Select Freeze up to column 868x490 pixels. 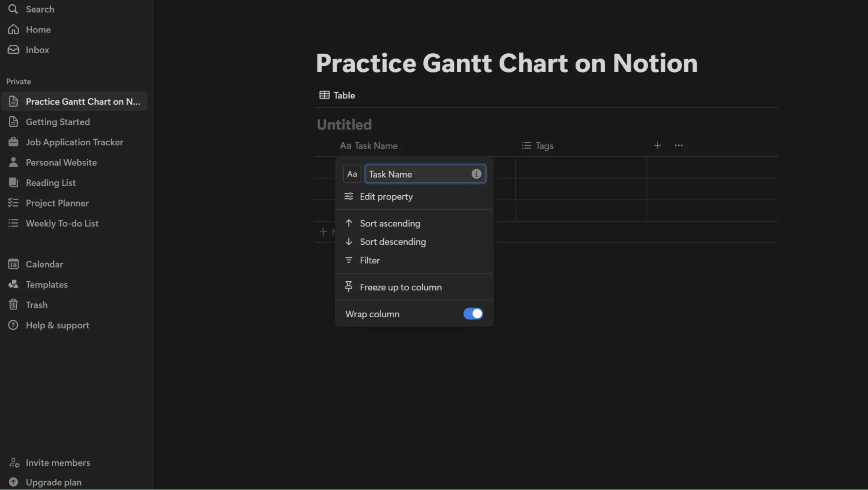point(414,287)
